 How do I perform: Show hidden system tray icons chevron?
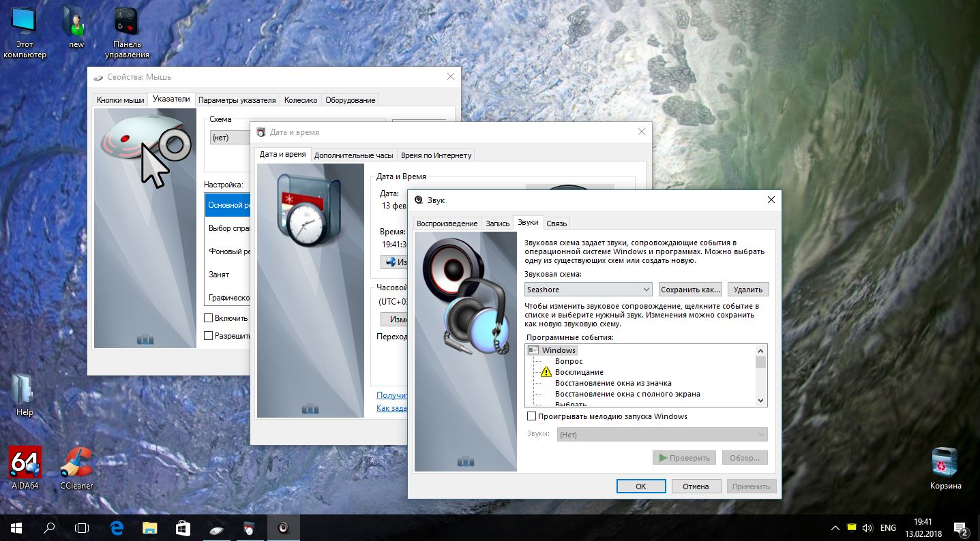point(835,527)
